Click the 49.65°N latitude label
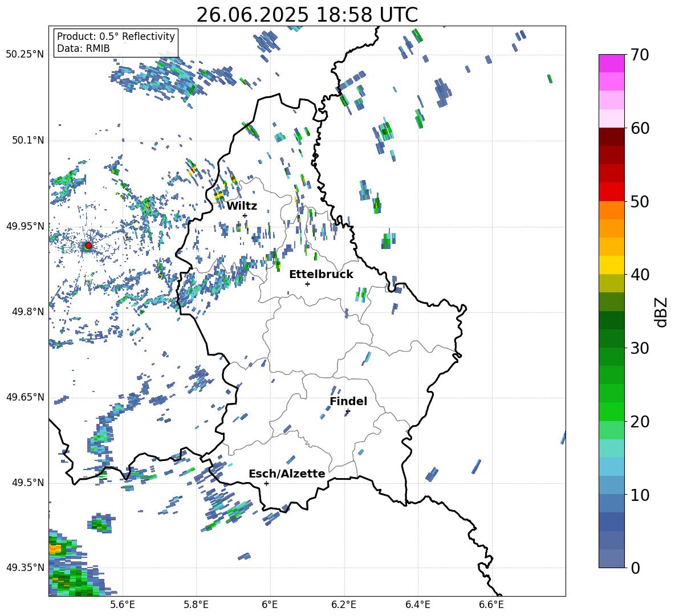This screenshot has width=675, height=616. tap(25, 397)
